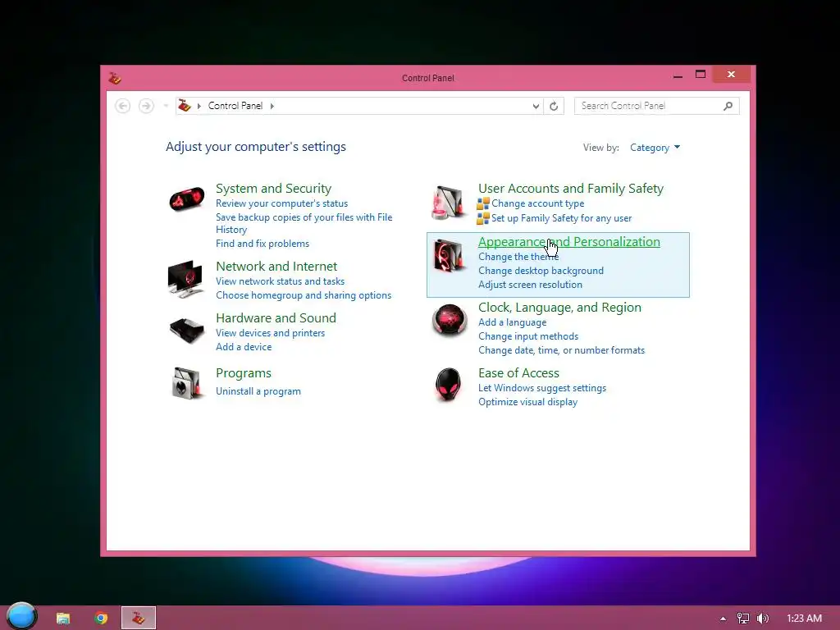Open View devices and printers
840x630 pixels.
pyautogui.click(x=270, y=333)
